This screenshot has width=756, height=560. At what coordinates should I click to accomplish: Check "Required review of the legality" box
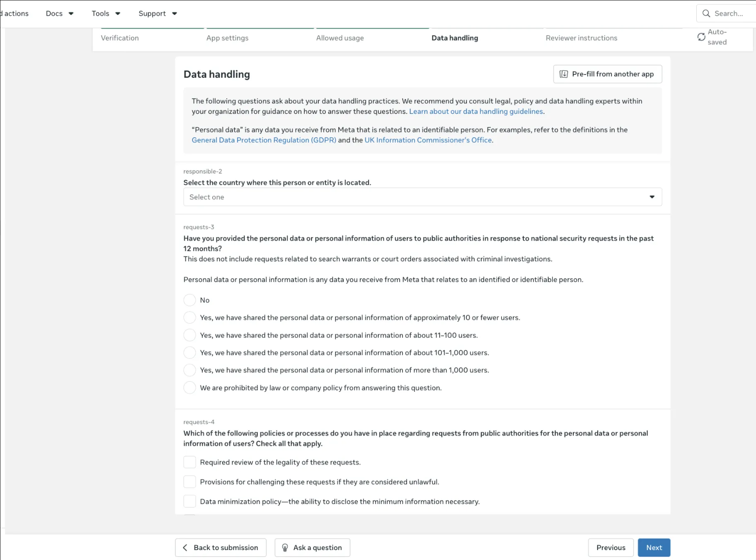(x=189, y=462)
